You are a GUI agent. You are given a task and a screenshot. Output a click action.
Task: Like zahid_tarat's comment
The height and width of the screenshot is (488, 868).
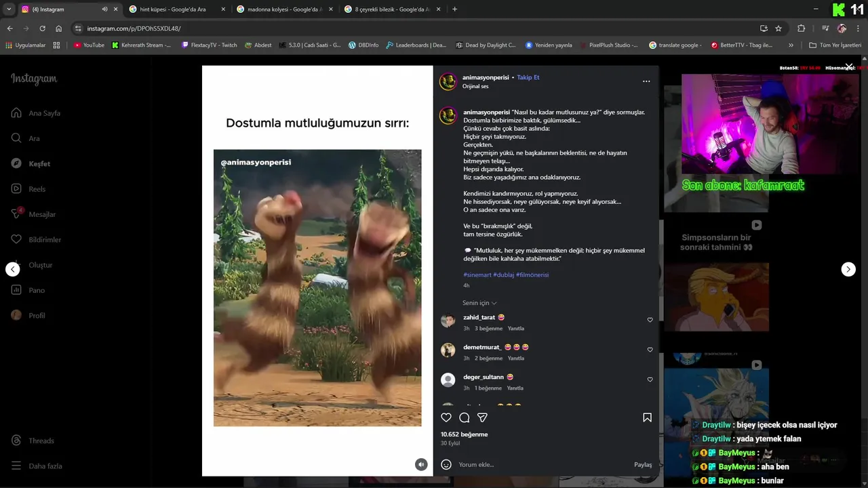650,320
